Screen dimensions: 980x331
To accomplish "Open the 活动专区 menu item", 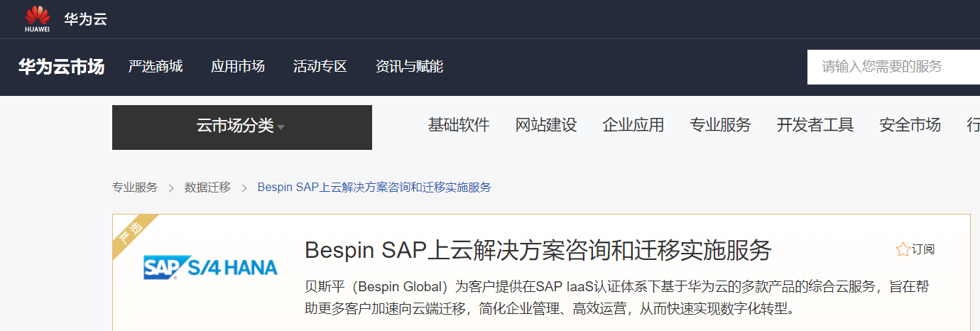I will pyautogui.click(x=320, y=67).
